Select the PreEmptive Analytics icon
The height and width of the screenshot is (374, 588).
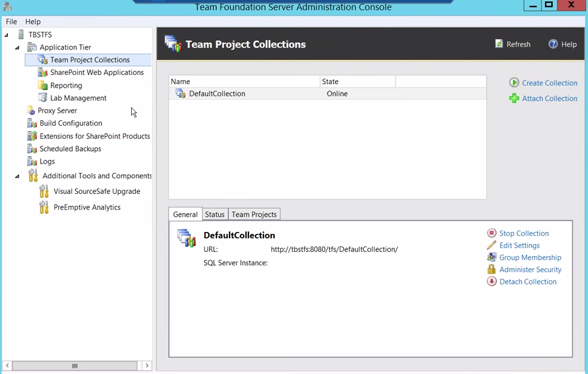pyautogui.click(x=44, y=207)
